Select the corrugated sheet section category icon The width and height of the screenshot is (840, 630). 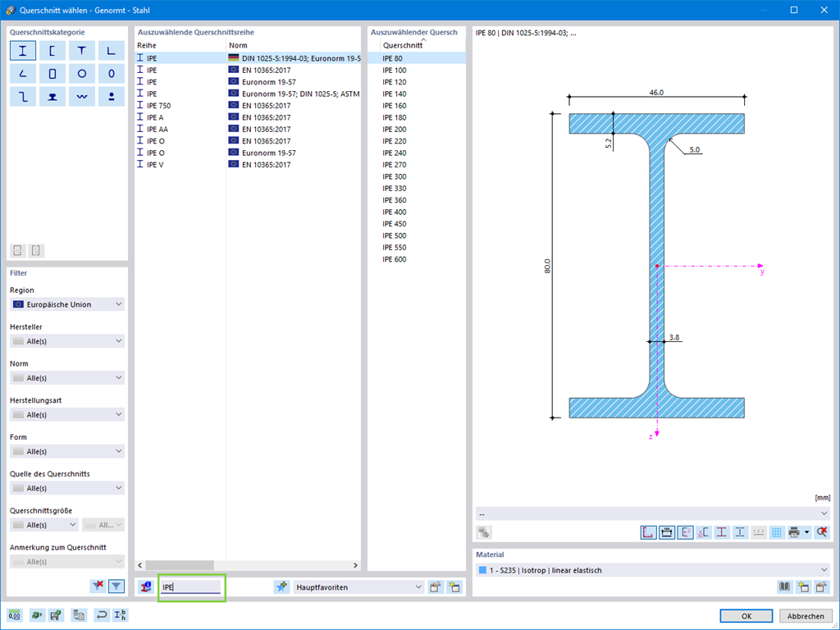[81, 97]
